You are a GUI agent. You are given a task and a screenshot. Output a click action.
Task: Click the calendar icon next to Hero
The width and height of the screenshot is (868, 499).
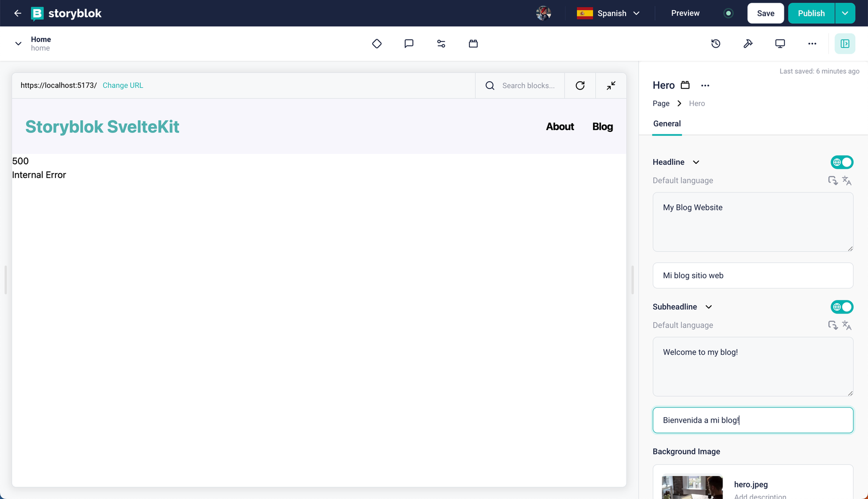685,85
